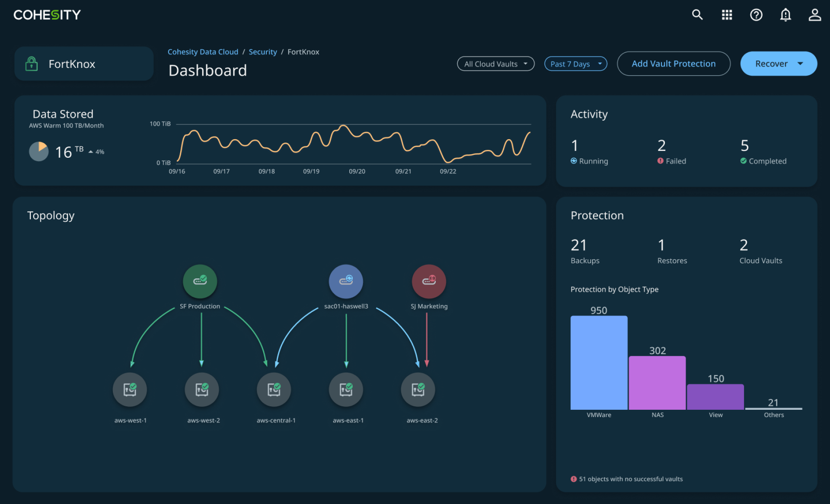Click the 150 value label
Image resolution: width=830 pixels, height=504 pixels.
(x=716, y=379)
